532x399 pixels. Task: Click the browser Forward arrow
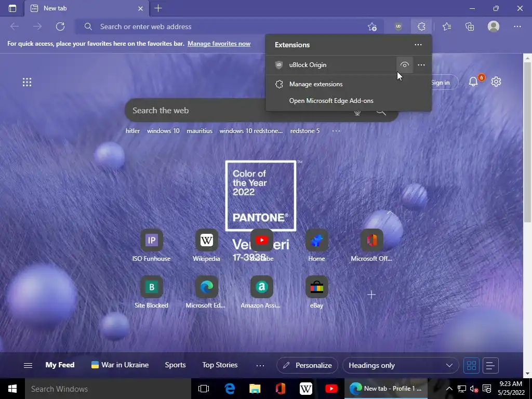point(37,26)
